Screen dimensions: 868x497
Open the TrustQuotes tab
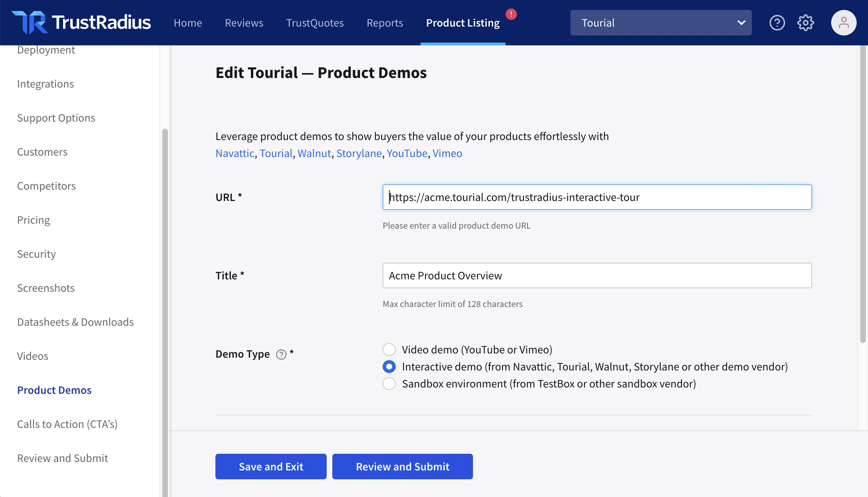click(315, 23)
